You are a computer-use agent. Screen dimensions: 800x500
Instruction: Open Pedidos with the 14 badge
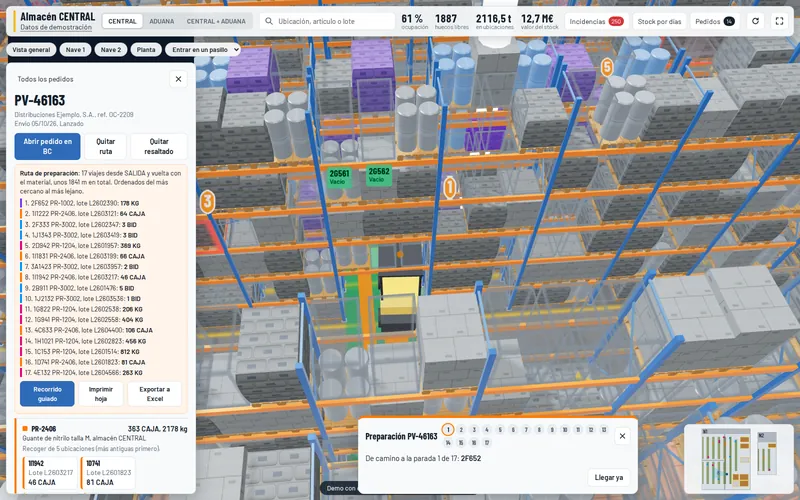point(714,21)
